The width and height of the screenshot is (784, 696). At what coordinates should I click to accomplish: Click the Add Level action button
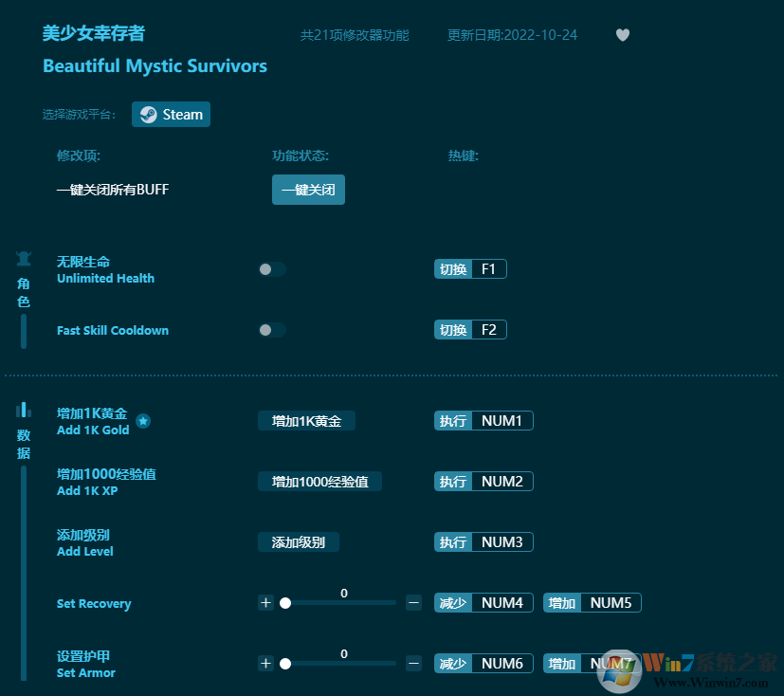pyautogui.click(x=299, y=542)
